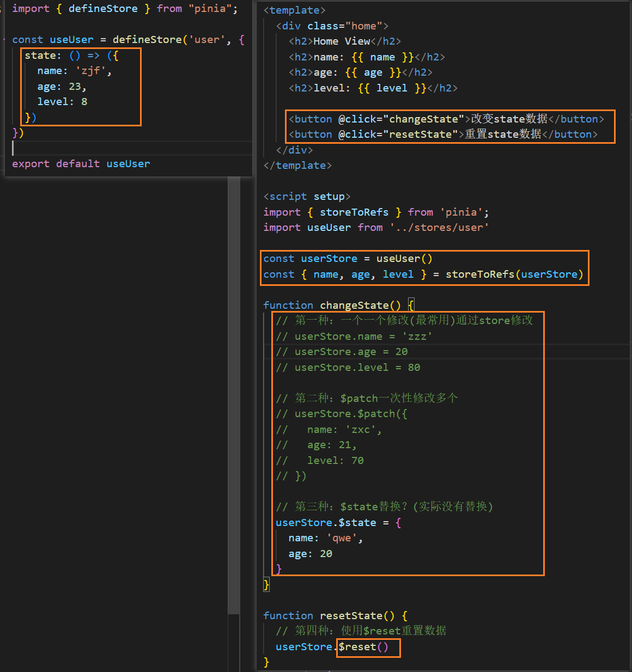Viewport: 632px width, 672px height.
Task: Click the import storeToRefs from 'pinia' line
Action: click(x=376, y=212)
